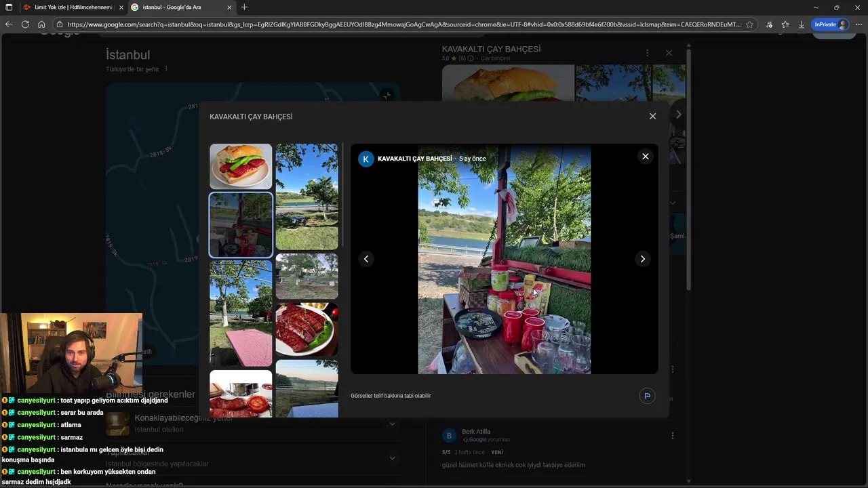
Task: Advance background photo carousel arrow
Action: click(678, 115)
